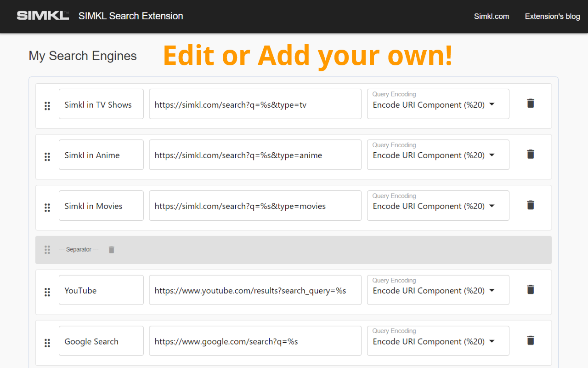The image size is (588, 368).
Task: Delete the Simkl in TV Shows search engine
Action: (530, 103)
